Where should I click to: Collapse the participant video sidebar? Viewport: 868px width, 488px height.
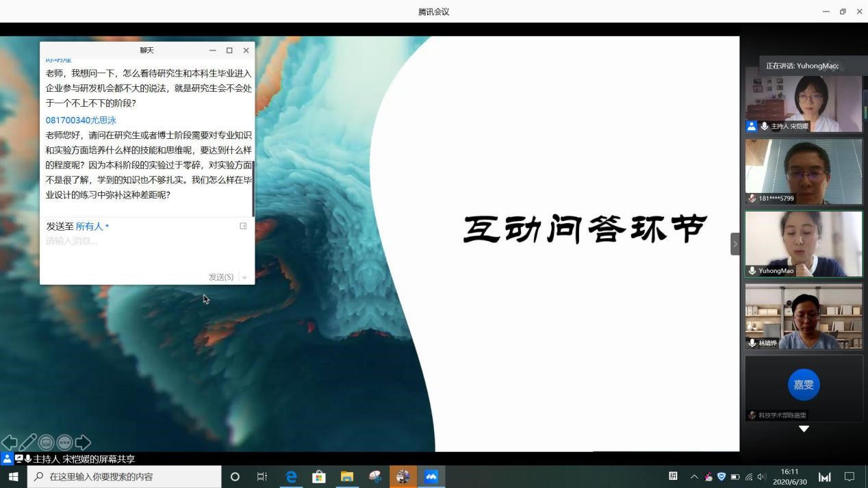pos(735,244)
